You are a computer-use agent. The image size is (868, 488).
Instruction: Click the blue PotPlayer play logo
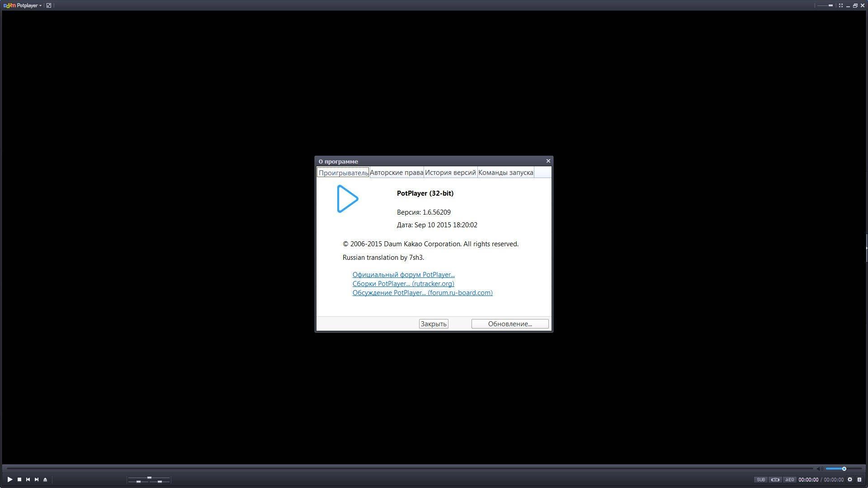(x=347, y=199)
